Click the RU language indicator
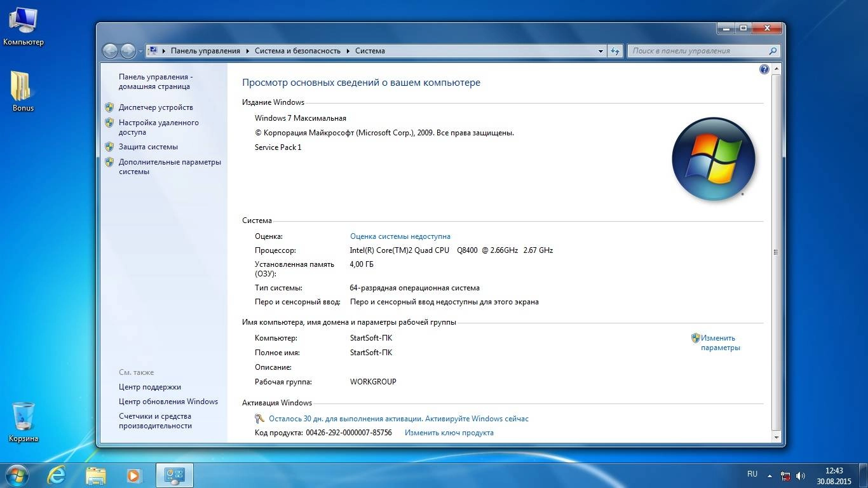This screenshot has height=488, width=868. click(x=752, y=474)
